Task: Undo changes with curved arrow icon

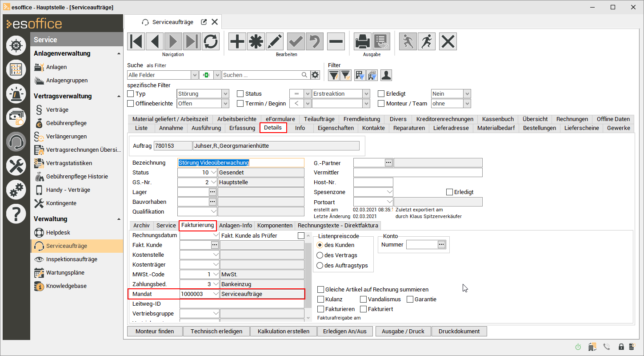Action: click(314, 41)
